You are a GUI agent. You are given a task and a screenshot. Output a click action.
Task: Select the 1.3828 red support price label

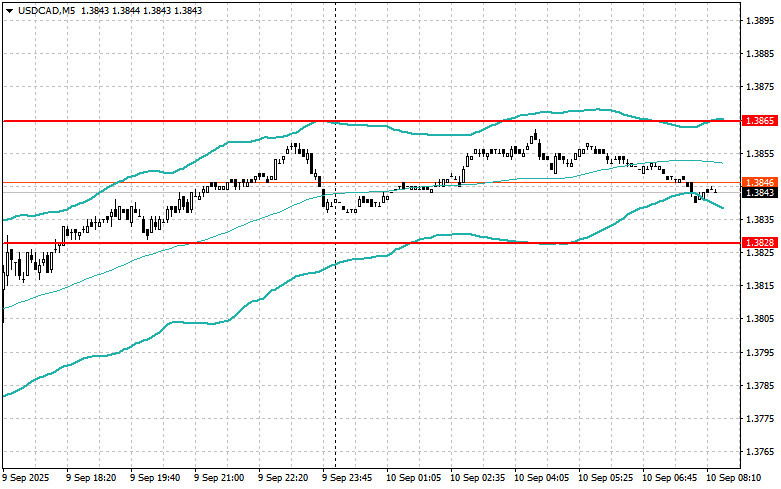760,243
